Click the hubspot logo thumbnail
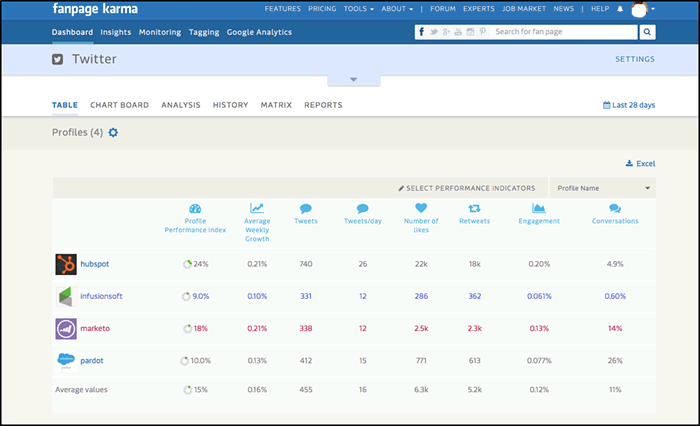 [x=66, y=264]
